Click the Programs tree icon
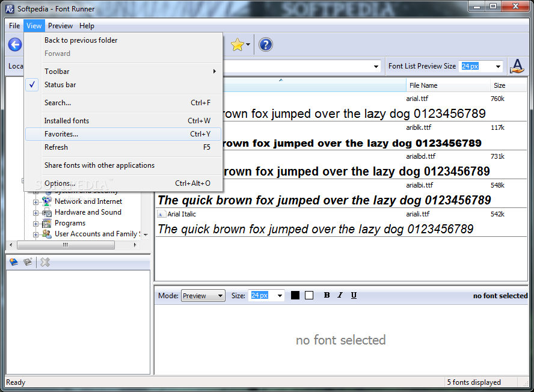This screenshot has height=392, width=534. point(46,224)
